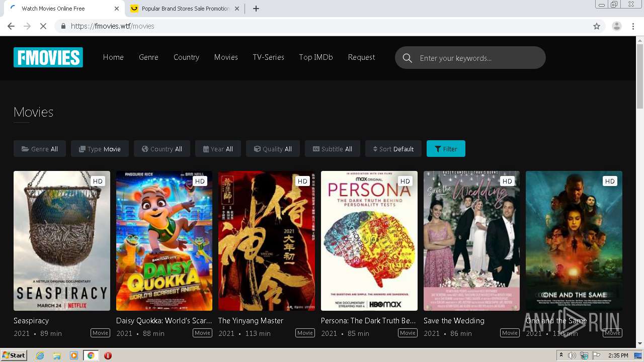This screenshot has height=362, width=644.
Task: Open the Country navigation menu
Action: (186, 57)
